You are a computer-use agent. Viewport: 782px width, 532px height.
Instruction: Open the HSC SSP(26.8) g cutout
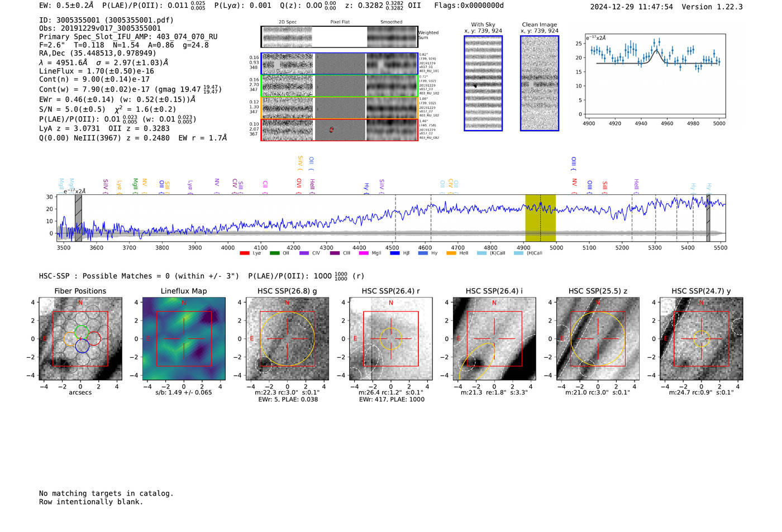click(287, 338)
